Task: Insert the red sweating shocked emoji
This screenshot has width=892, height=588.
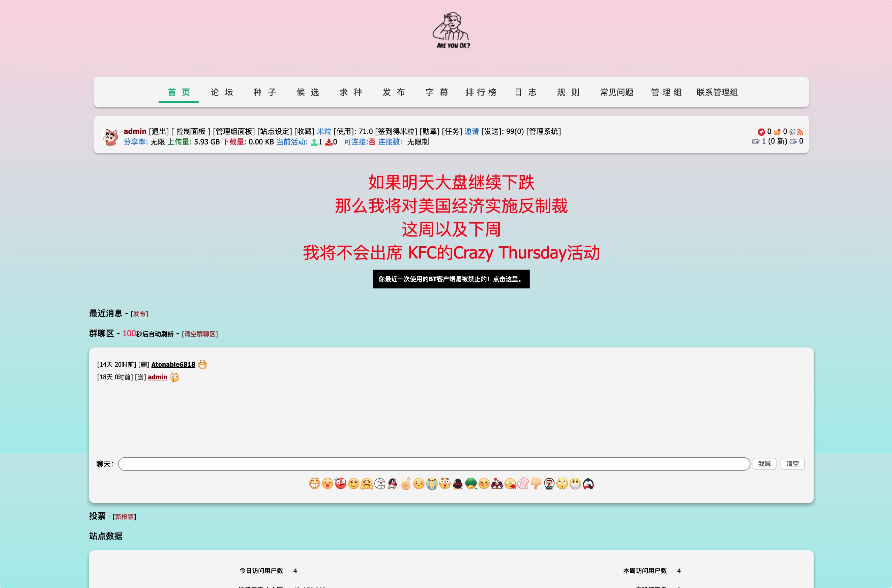Action: [x=340, y=484]
